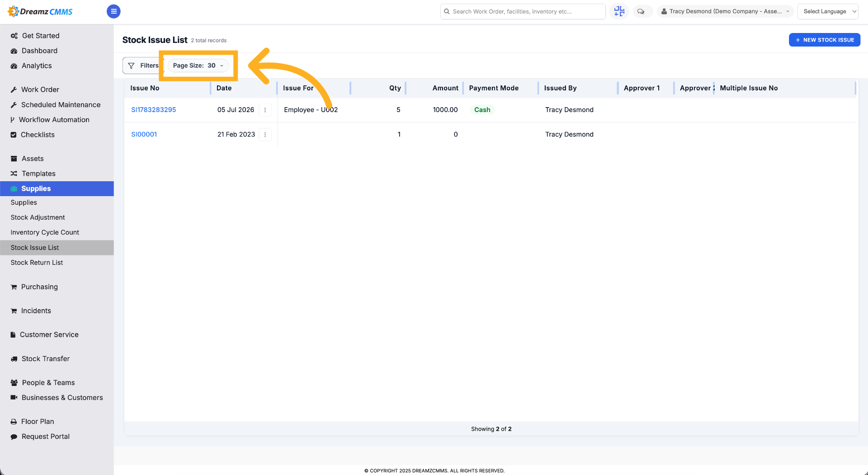The height and width of the screenshot is (475, 868).
Task: Click the Checklists check icon
Action: pyautogui.click(x=14, y=135)
